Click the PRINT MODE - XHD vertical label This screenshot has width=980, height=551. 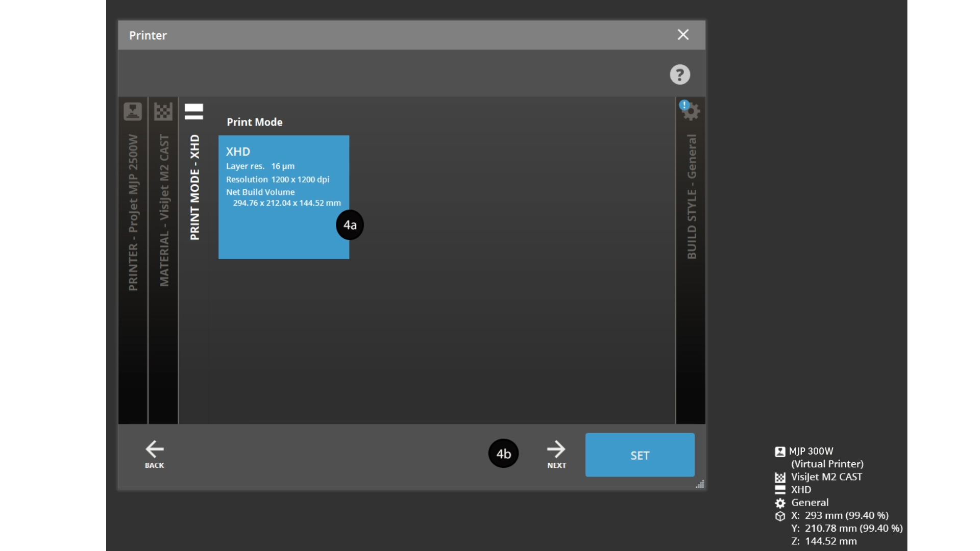194,188
